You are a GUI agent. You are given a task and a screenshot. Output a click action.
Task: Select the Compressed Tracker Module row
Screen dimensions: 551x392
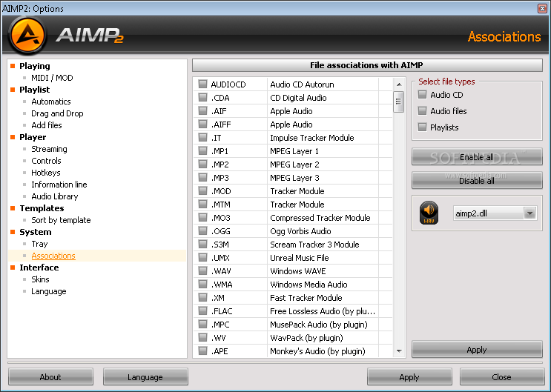point(293,218)
